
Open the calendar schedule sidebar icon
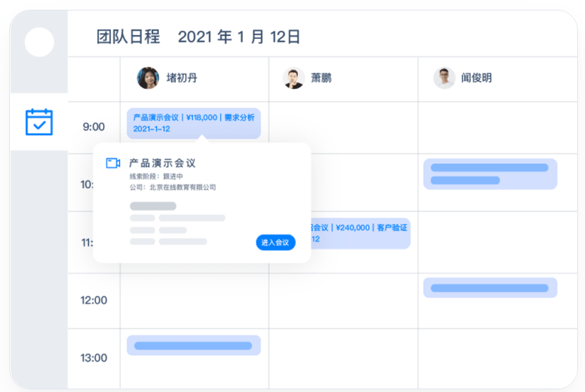point(39,122)
